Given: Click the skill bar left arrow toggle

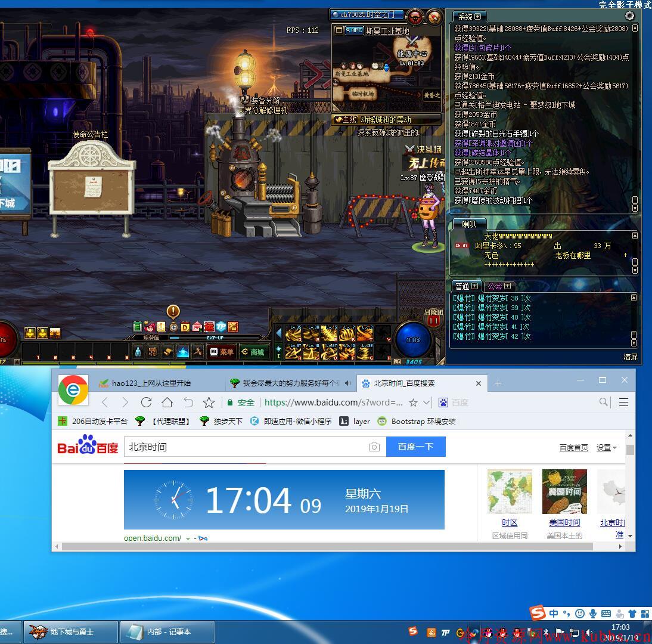Looking at the screenshot, I should [278, 332].
